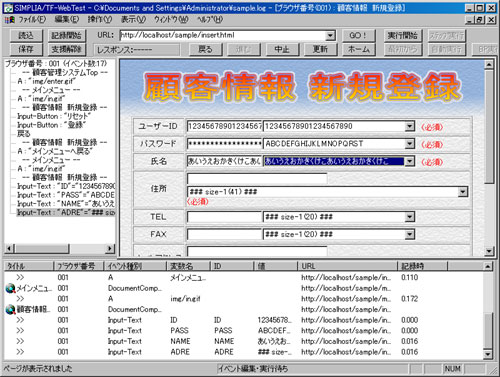Click the TEL empty text field
The image size is (500, 377).
[x=225, y=217]
